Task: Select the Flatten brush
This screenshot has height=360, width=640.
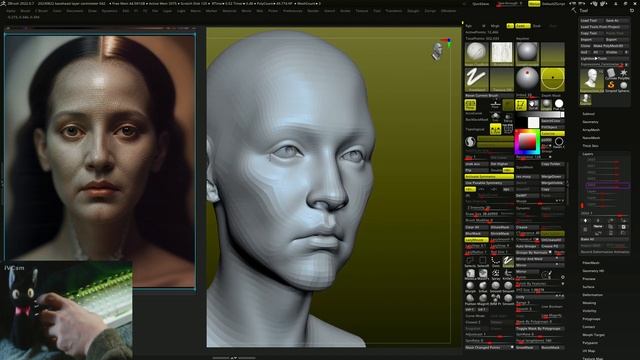Action: [x=470, y=299]
